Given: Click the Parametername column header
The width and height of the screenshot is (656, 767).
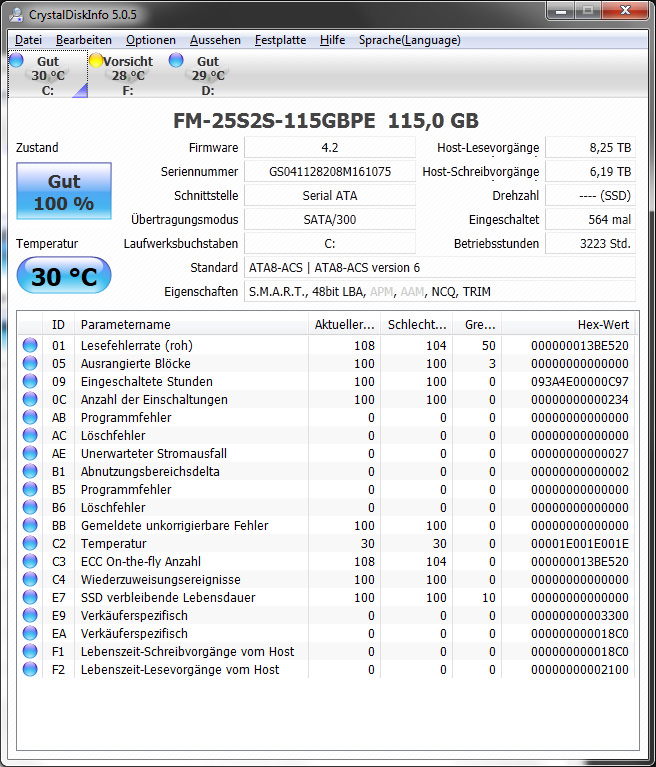Looking at the screenshot, I should click(191, 324).
